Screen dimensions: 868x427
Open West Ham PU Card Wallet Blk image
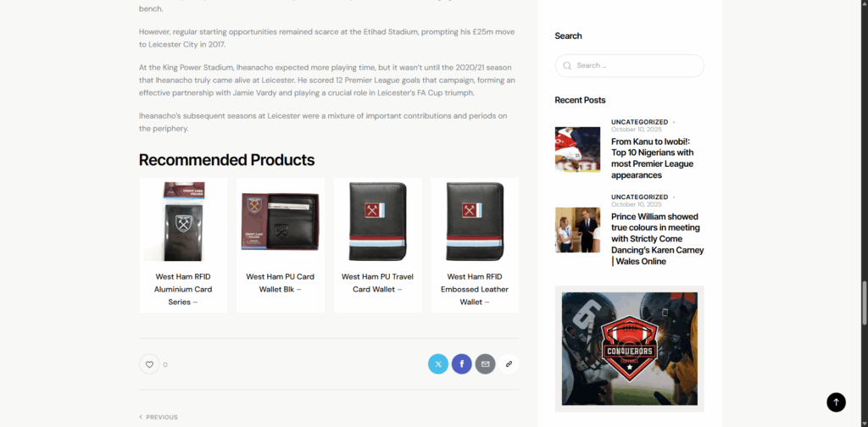coord(280,221)
